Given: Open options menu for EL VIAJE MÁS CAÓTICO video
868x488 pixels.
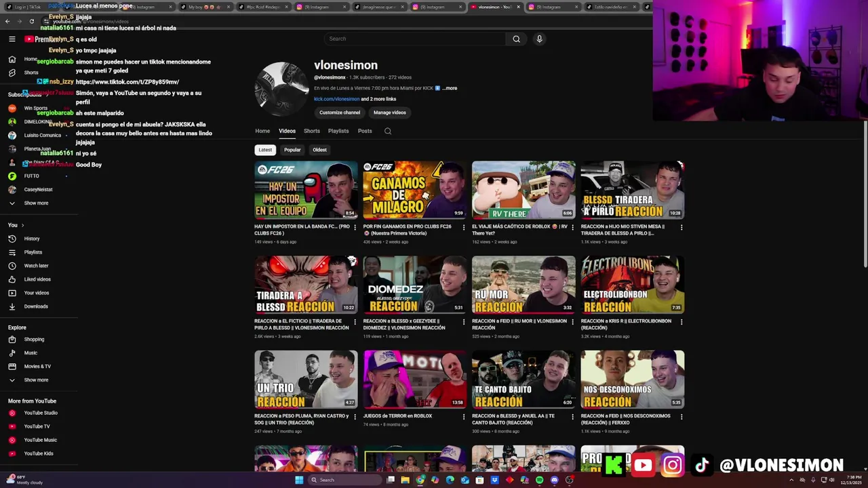Looking at the screenshot, I should click(572, 227).
